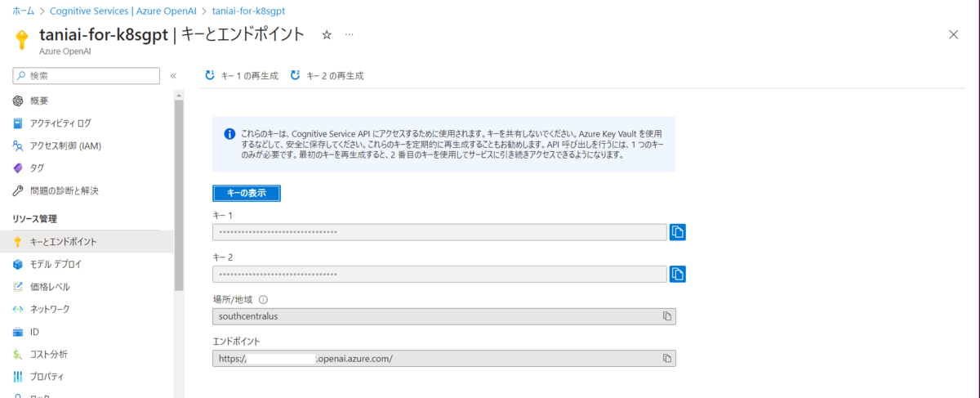The width and height of the screenshot is (980, 398).
Task: Click the ホーム breadcrumb link
Action: pos(24,13)
